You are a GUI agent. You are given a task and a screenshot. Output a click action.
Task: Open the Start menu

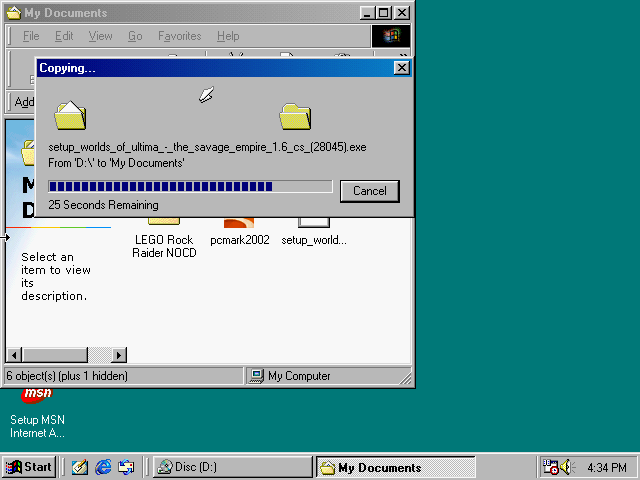pyautogui.click(x=29, y=467)
